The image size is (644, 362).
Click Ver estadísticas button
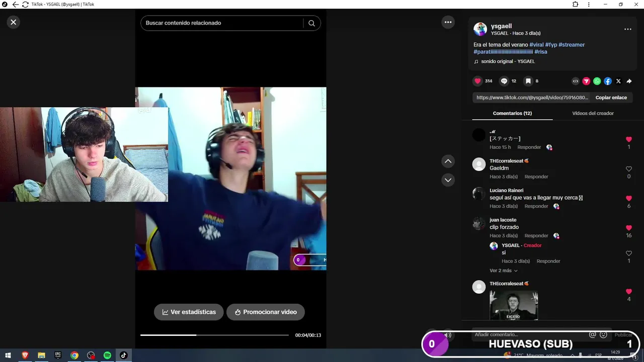(x=189, y=312)
